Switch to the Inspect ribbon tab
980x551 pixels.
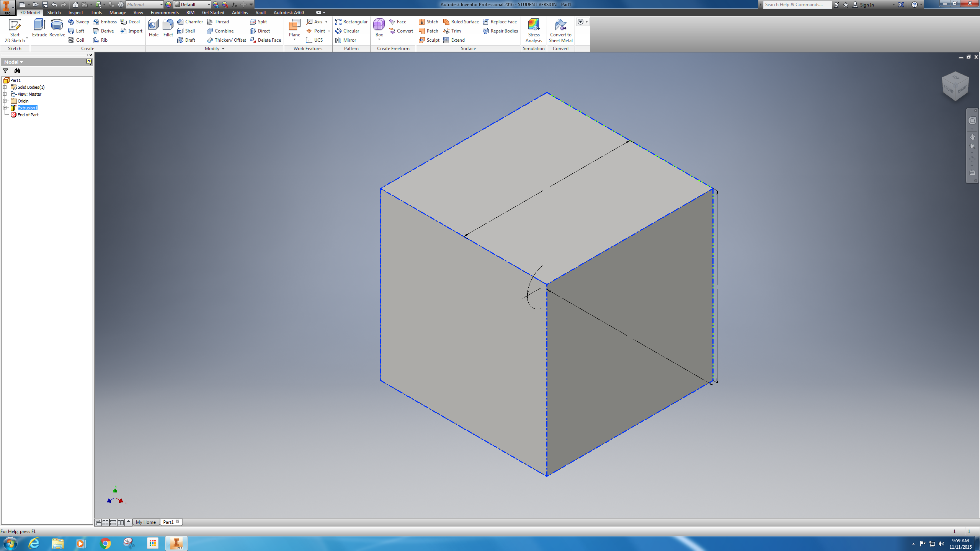(x=75, y=13)
